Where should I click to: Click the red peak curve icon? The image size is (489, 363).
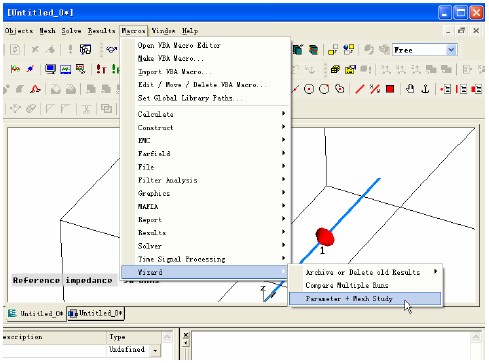[x=35, y=89]
